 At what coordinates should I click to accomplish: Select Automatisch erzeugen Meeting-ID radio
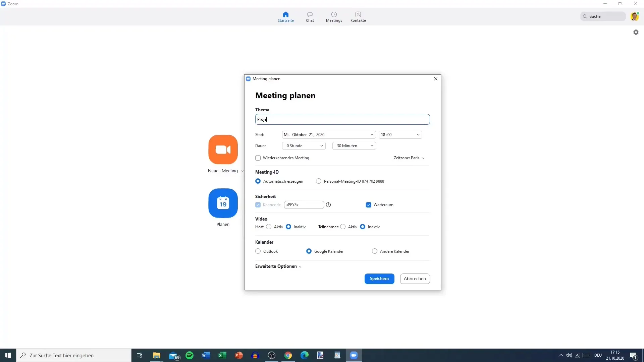click(x=258, y=181)
